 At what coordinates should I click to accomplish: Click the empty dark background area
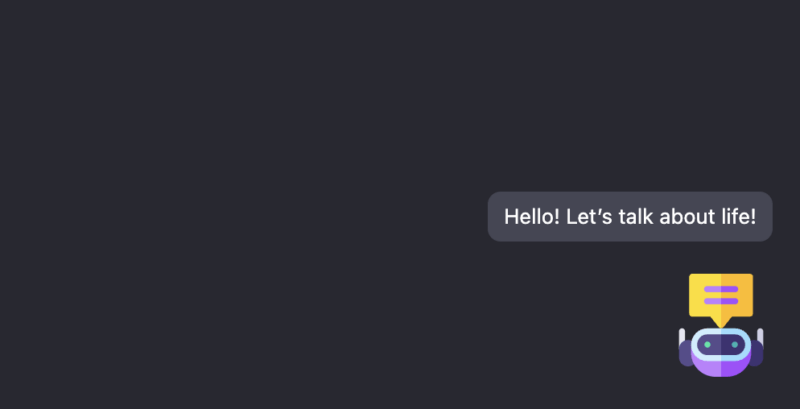coord(250,200)
